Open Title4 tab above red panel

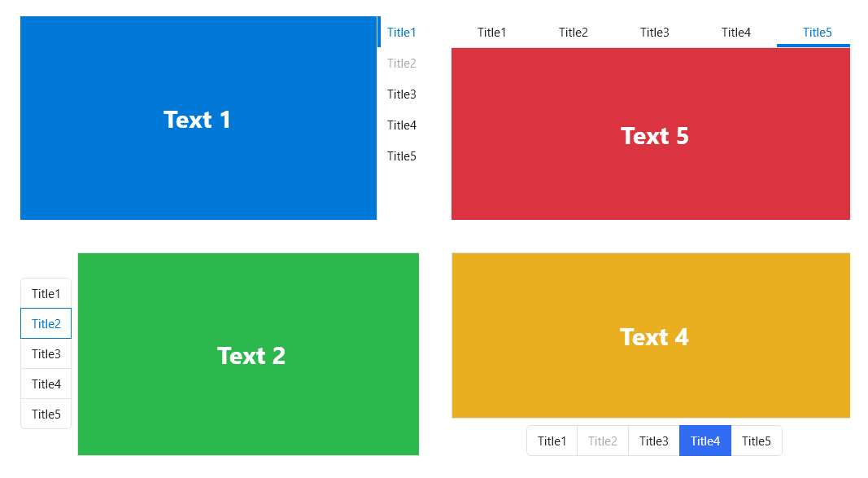(x=735, y=32)
